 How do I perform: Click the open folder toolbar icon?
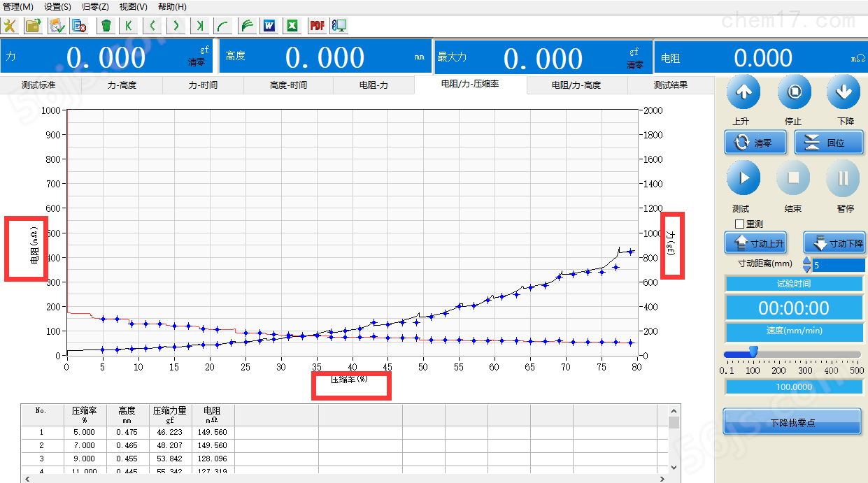[x=33, y=26]
